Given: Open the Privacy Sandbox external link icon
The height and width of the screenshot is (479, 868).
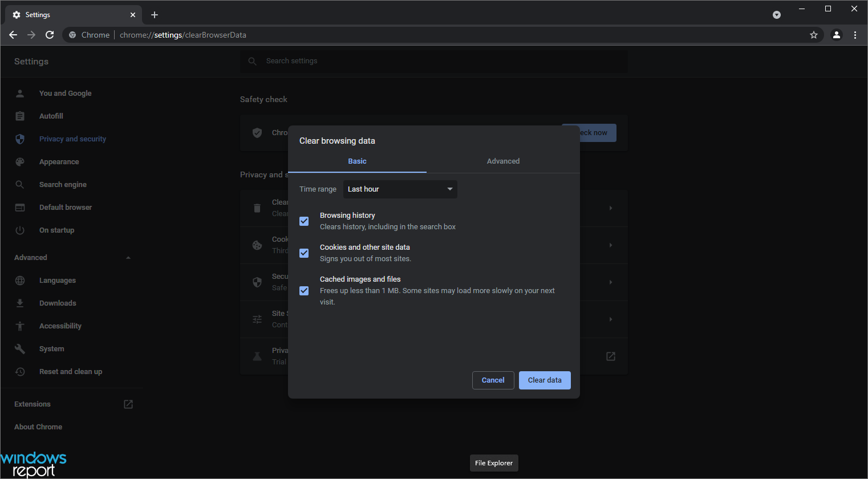Looking at the screenshot, I should point(611,356).
